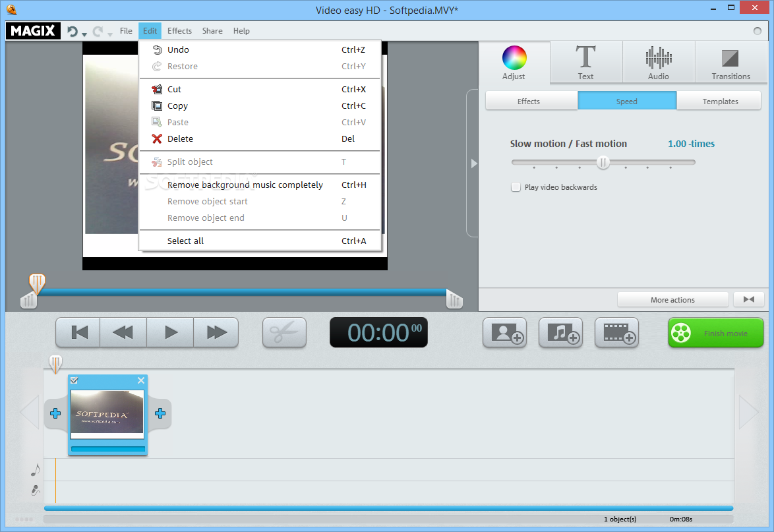The height and width of the screenshot is (532, 774).
Task: Jump to the beginning of the movie
Action: tap(78, 333)
